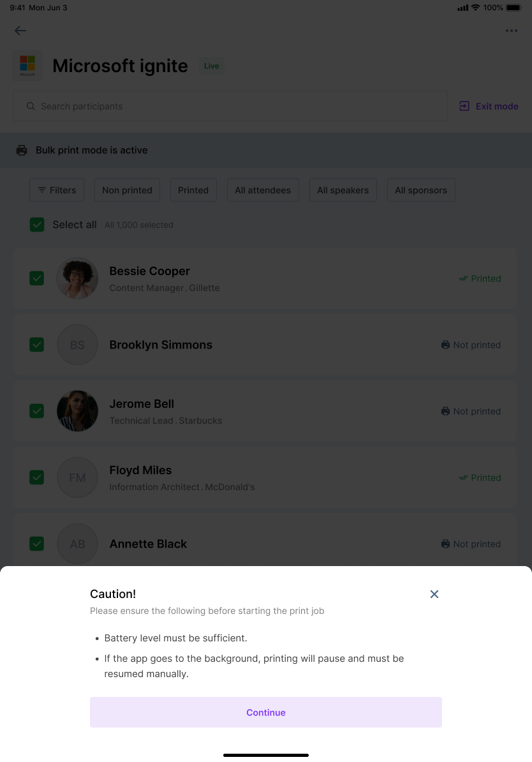Select the All speakers filter tab
This screenshot has width=532, height=762.
(343, 190)
